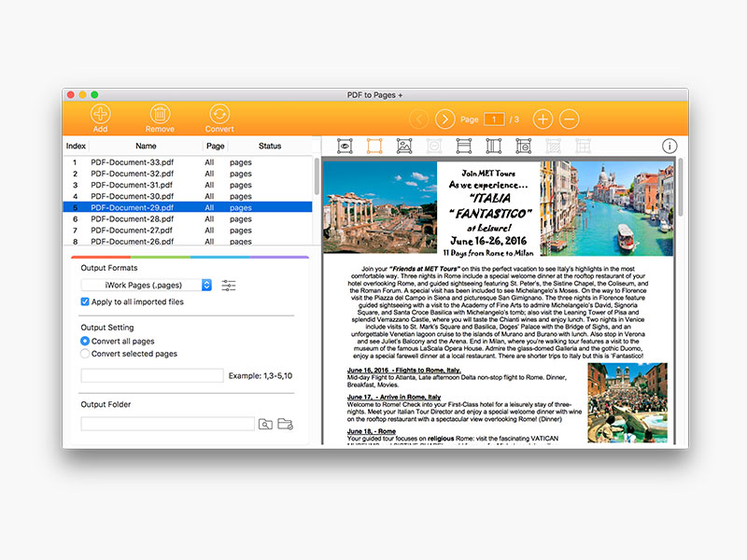Click the output folder path field
This screenshot has height=560, width=747.
168,424
